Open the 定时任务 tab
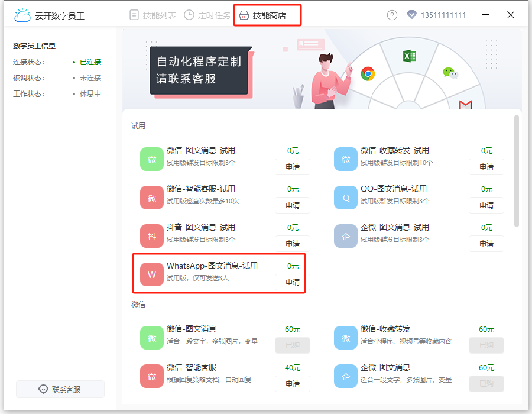The height and width of the screenshot is (414, 532). [x=207, y=15]
